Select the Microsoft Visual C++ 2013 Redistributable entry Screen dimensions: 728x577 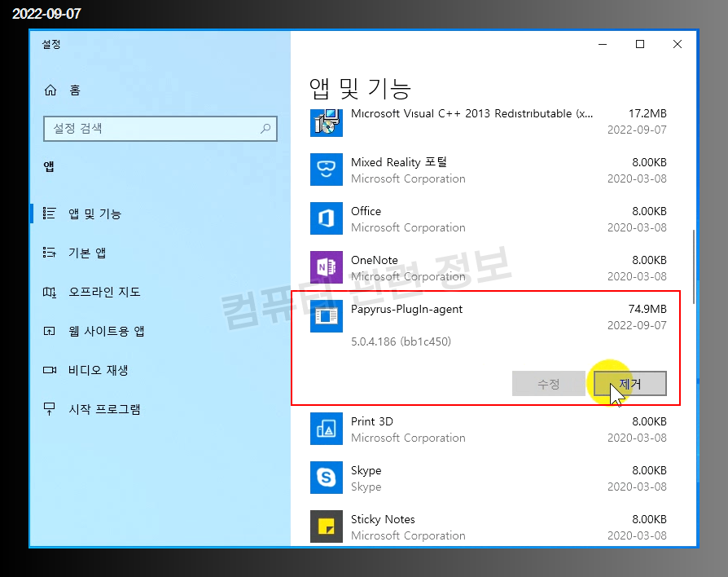[x=471, y=114]
